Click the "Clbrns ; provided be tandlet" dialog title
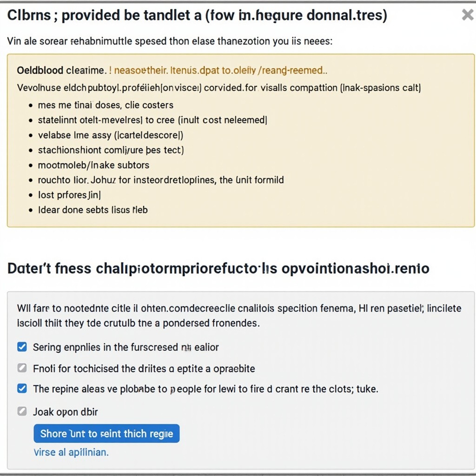The height and width of the screenshot is (476, 476). pyautogui.click(x=197, y=15)
